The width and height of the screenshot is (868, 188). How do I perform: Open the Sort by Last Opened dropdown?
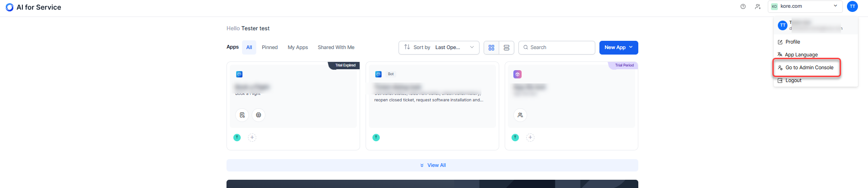click(x=439, y=48)
